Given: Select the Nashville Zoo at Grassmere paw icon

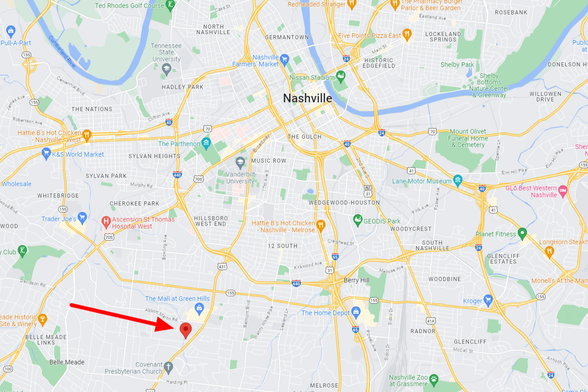Looking at the screenshot, I should click(x=434, y=379).
